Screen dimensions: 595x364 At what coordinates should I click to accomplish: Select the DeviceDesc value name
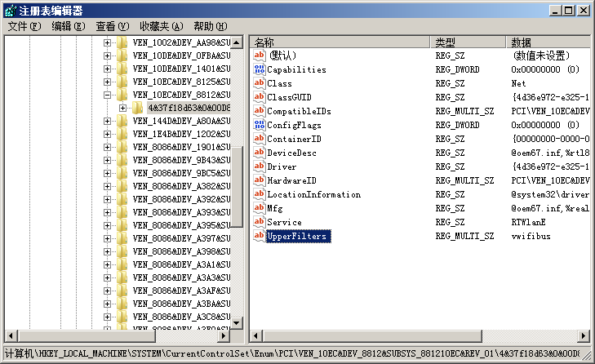pos(291,153)
